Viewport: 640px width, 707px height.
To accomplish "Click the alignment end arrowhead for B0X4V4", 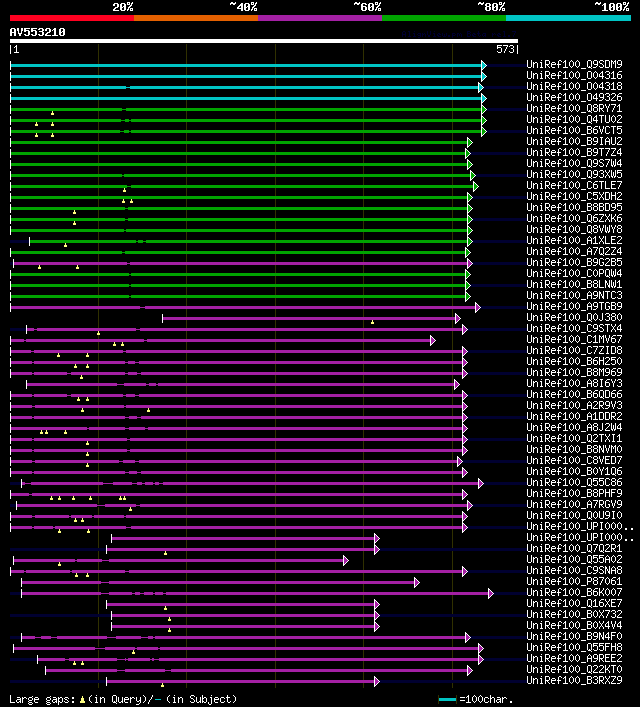I will coord(377,626).
